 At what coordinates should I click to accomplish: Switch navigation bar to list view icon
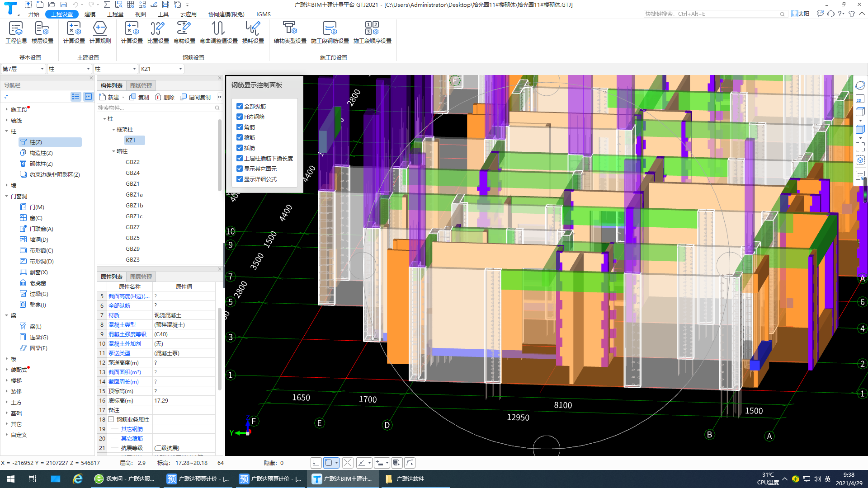(75, 97)
